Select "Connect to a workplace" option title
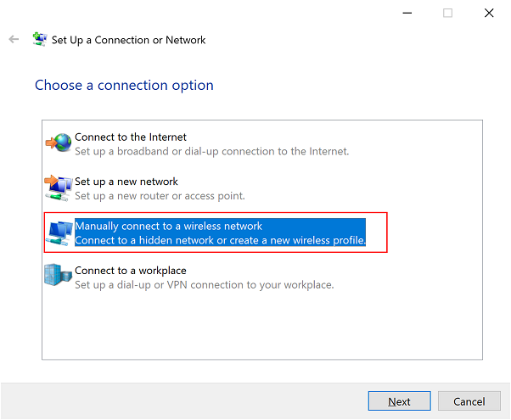The height and width of the screenshot is (420, 511). click(x=131, y=271)
